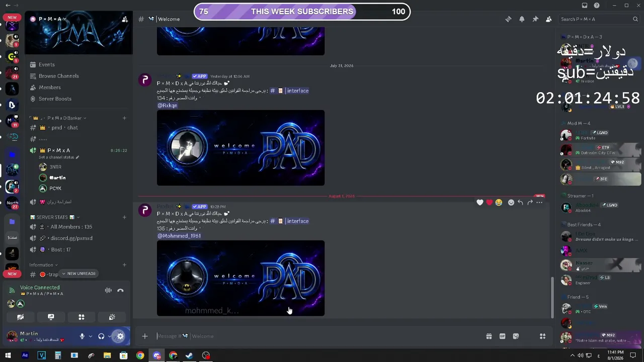Click the message input for Welcome
Image resolution: width=644 pixels, height=362 pixels.
[317, 336]
